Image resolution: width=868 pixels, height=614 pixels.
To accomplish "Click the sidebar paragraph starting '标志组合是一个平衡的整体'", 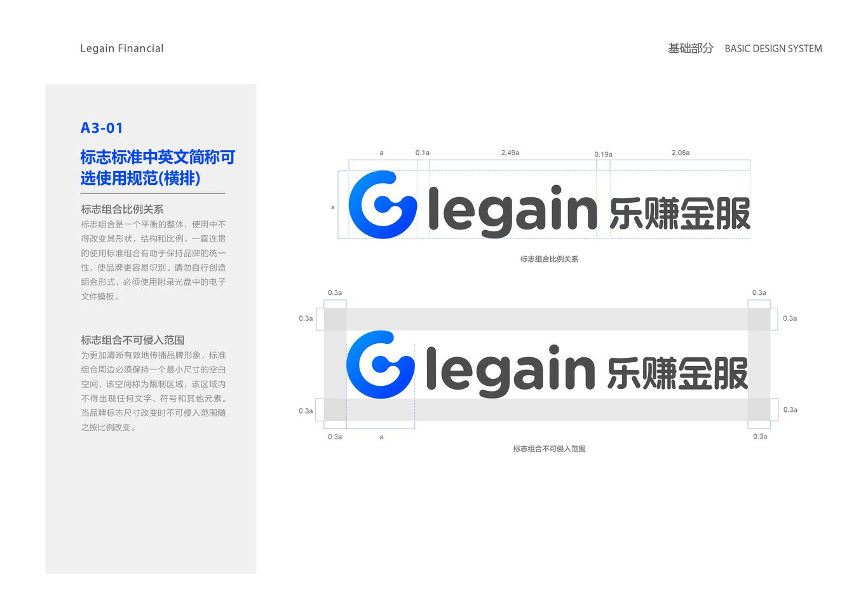I will (x=153, y=261).
